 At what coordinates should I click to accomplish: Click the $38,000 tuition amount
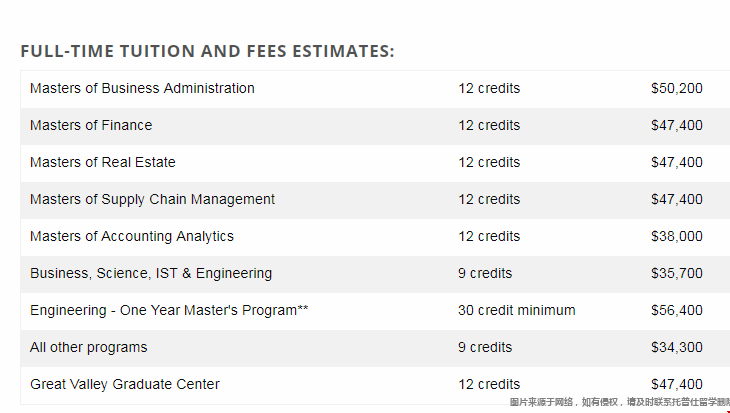(x=676, y=236)
